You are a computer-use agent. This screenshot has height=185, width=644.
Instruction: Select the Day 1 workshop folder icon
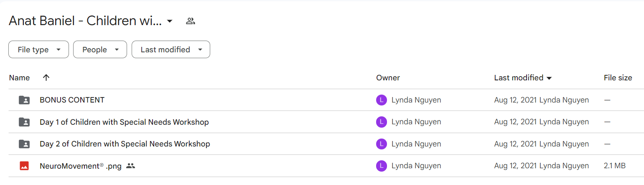click(x=24, y=122)
